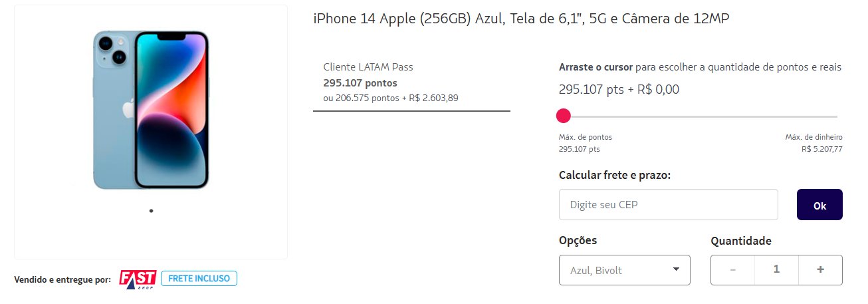Click the plus icon to increase quantity
Viewport: 868px width, 304px height.
[x=820, y=269]
